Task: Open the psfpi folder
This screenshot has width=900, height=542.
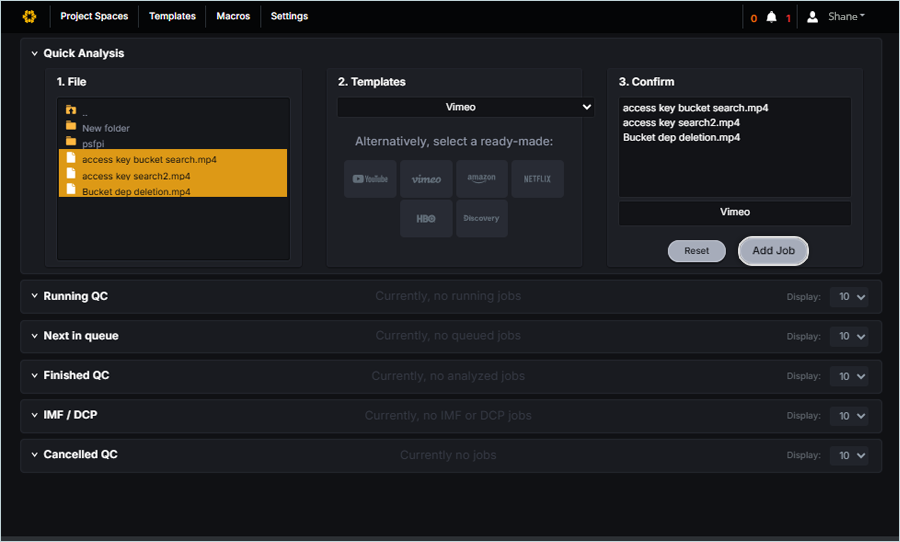Action: point(92,143)
